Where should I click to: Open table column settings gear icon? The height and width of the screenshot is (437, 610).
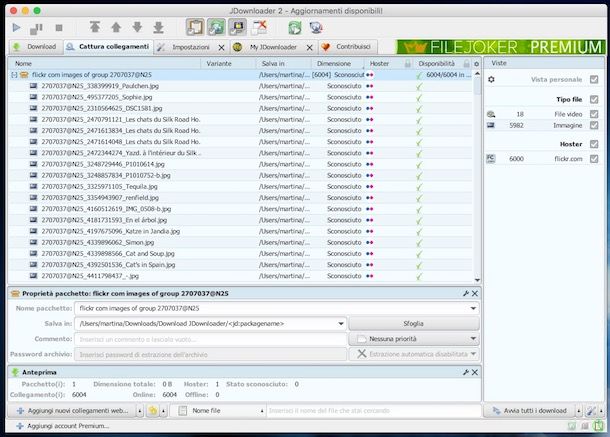pos(476,63)
